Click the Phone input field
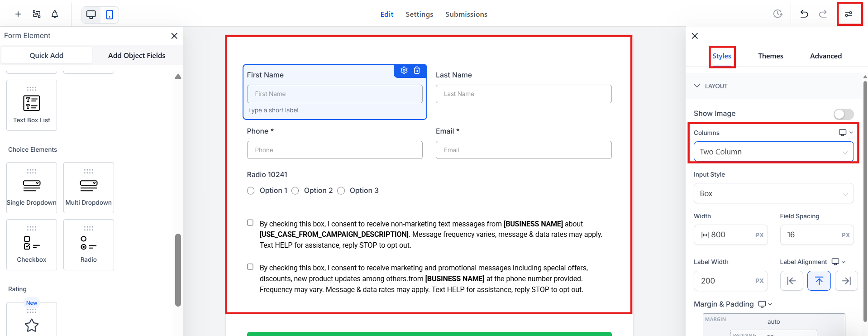The image size is (868, 336). (334, 150)
